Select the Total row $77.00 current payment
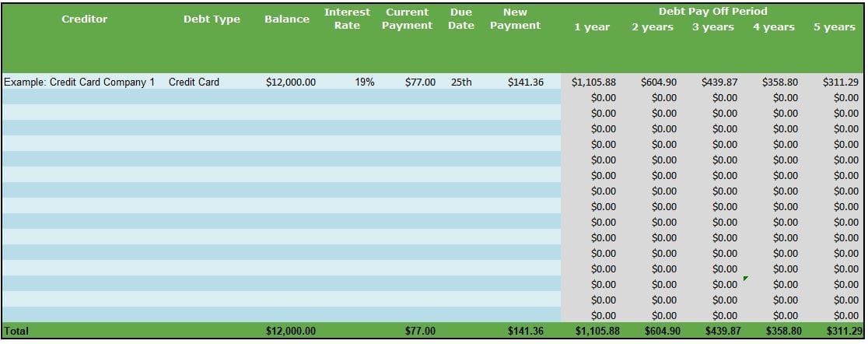The height and width of the screenshot is (344, 868). (420, 332)
